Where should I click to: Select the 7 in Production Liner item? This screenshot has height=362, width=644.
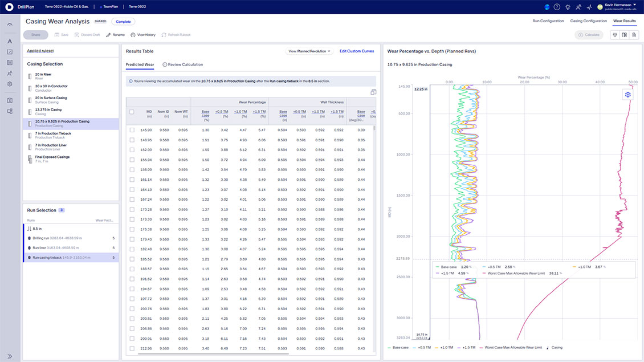pos(71,147)
